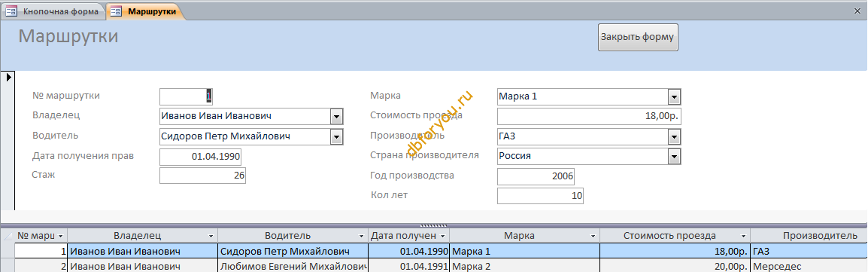This screenshot has height=272, width=868.
Task: Click row selector of record 1
Action: click(x=8, y=252)
